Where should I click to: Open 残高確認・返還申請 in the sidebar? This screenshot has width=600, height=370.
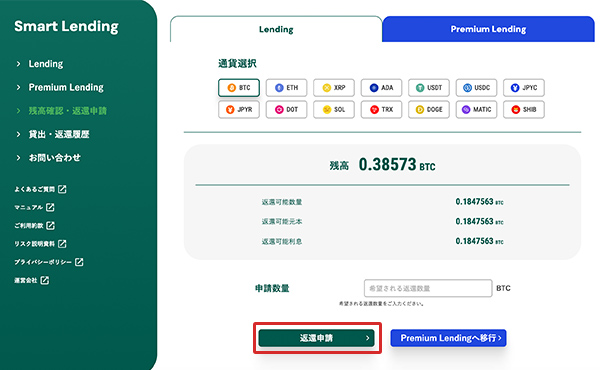67,111
